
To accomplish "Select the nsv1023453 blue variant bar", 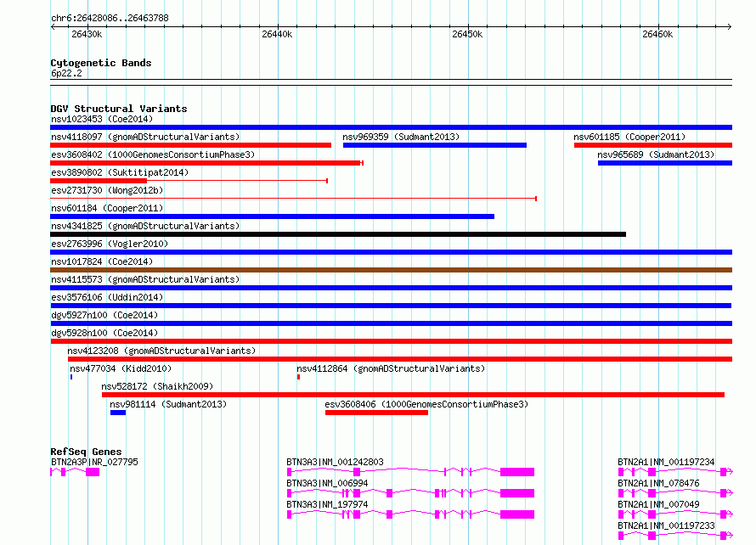I will pyautogui.click(x=391, y=127).
